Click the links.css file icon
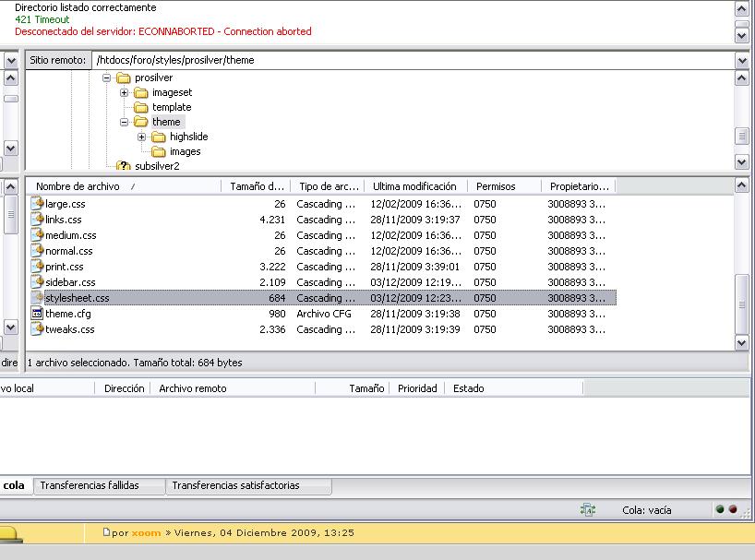This screenshot has height=560, width=755. (x=37, y=220)
